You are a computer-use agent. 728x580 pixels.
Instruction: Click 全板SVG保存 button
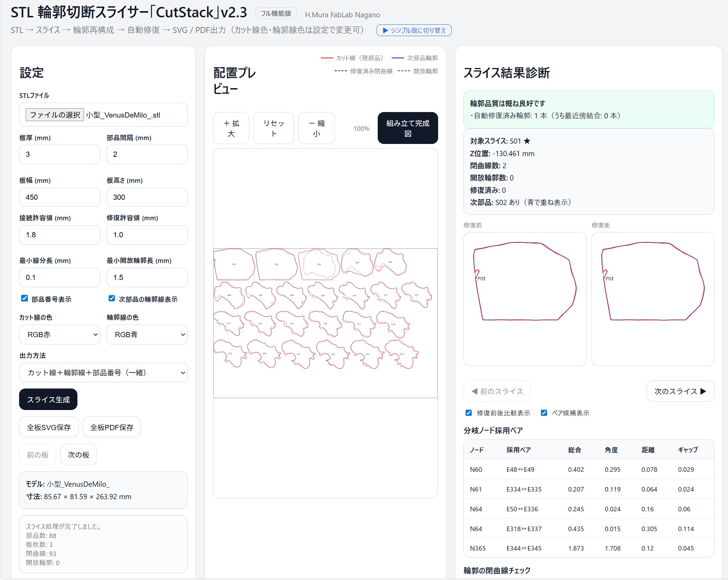click(49, 427)
